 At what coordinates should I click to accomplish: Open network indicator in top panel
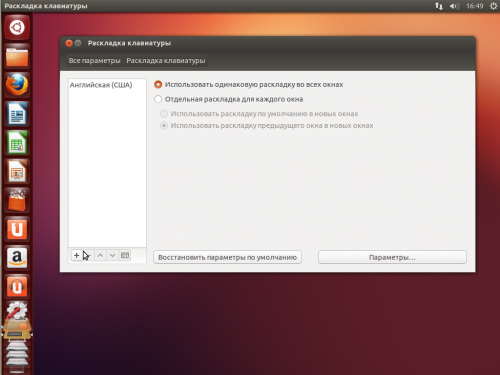click(439, 6)
